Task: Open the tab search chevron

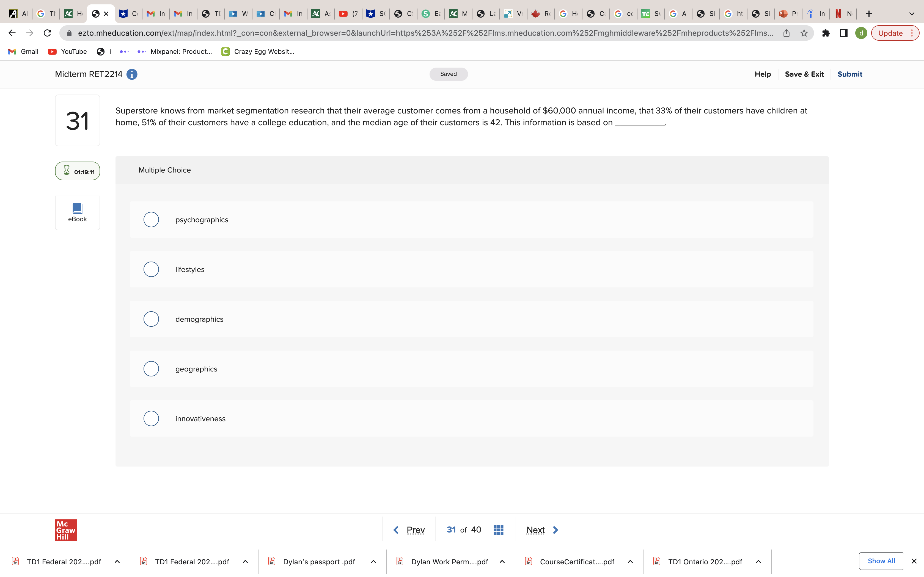Action: click(912, 14)
